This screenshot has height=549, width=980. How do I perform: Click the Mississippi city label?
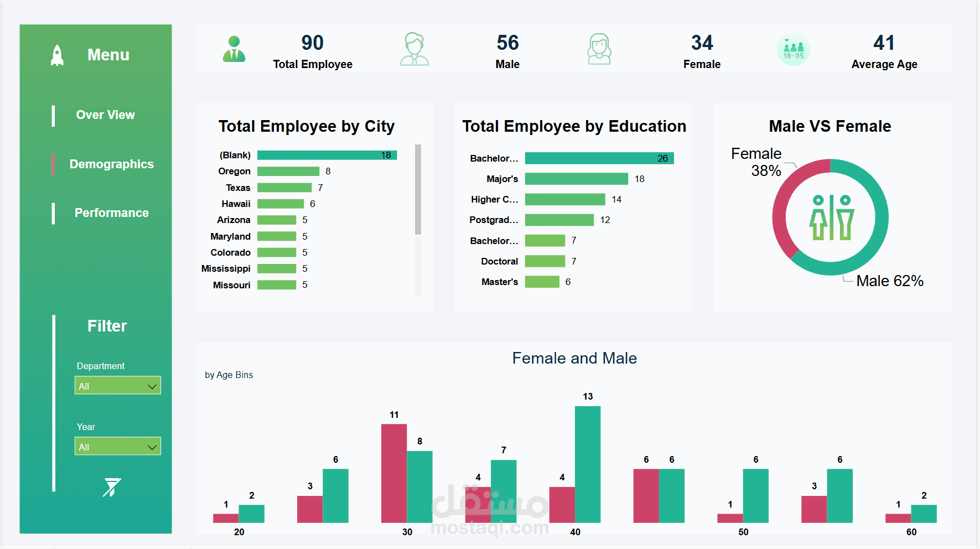coord(226,268)
